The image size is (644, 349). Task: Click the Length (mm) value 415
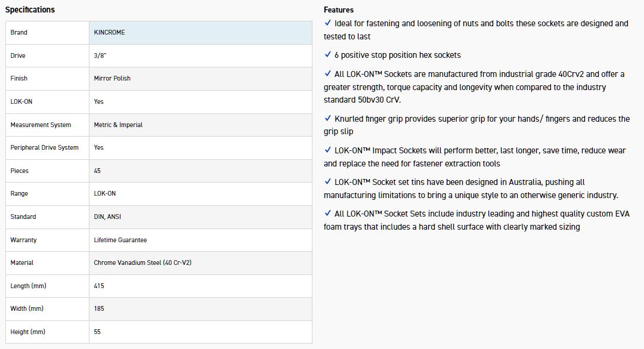click(99, 286)
